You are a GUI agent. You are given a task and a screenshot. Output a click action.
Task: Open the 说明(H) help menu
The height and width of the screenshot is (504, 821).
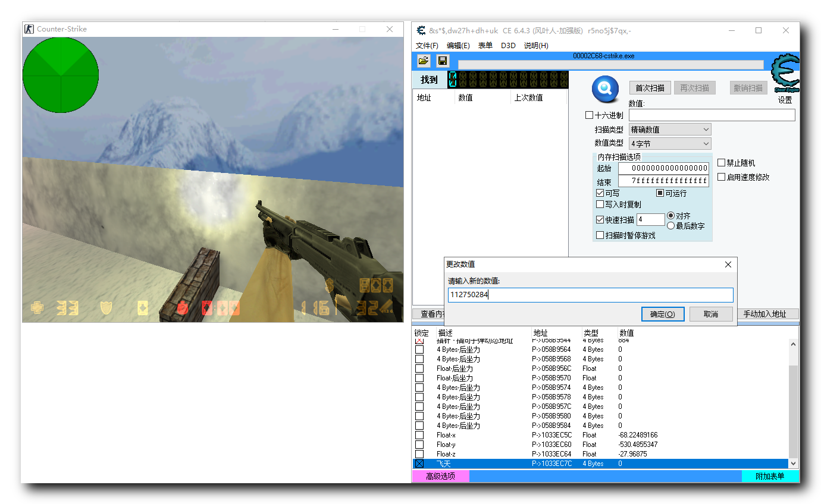[x=536, y=46]
